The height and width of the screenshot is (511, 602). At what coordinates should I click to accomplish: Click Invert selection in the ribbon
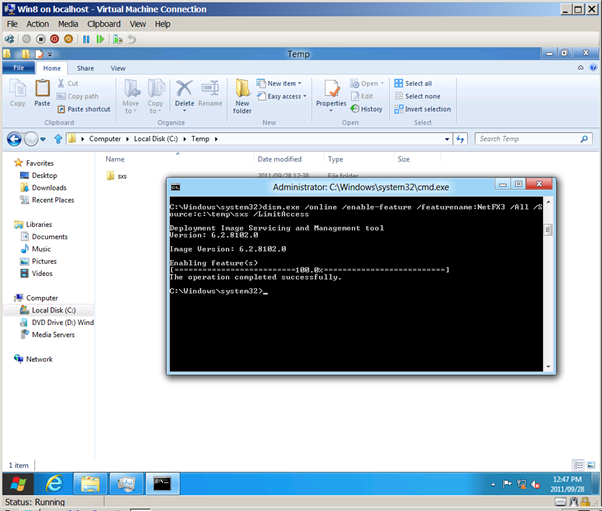click(423, 109)
